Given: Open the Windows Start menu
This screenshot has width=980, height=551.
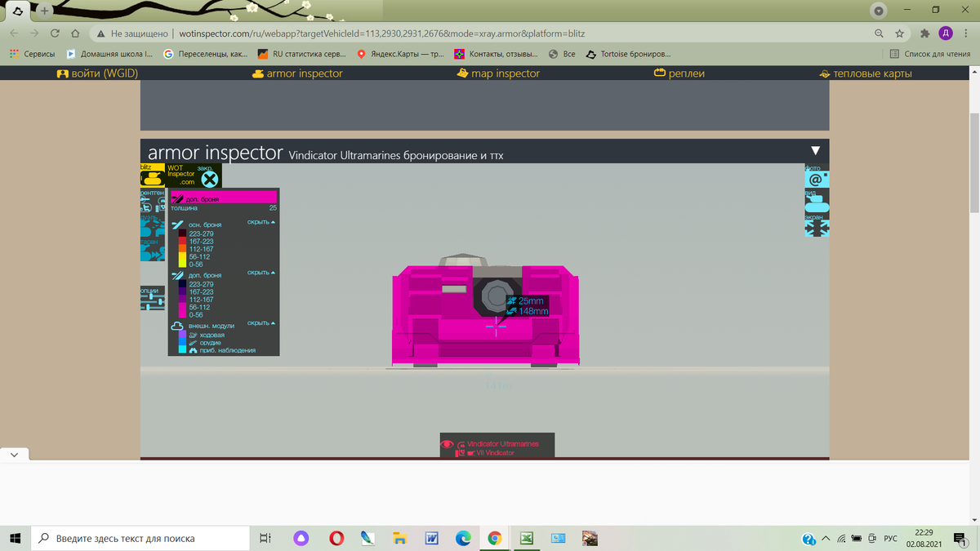Looking at the screenshot, I should point(15,538).
